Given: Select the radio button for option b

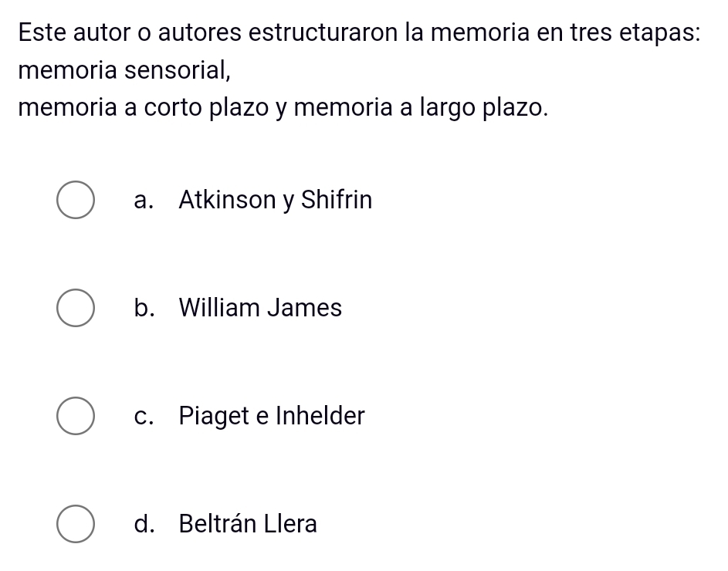Looking at the screenshot, I should pyautogui.click(x=75, y=308).
